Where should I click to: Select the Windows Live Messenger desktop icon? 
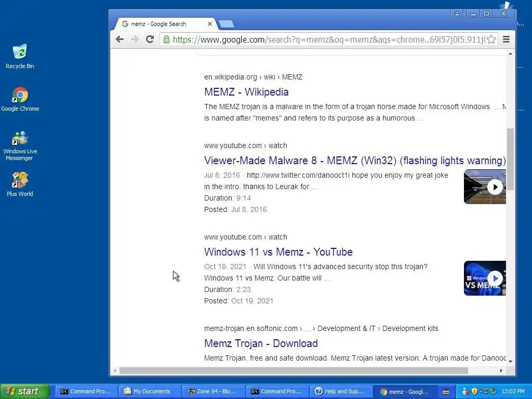coord(20,146)
